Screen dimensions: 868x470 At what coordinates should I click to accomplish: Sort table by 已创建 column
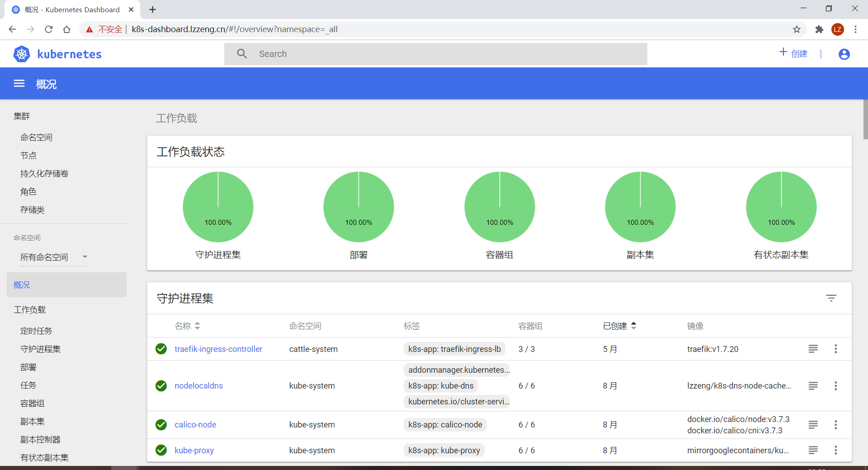(x=619, y=326)
